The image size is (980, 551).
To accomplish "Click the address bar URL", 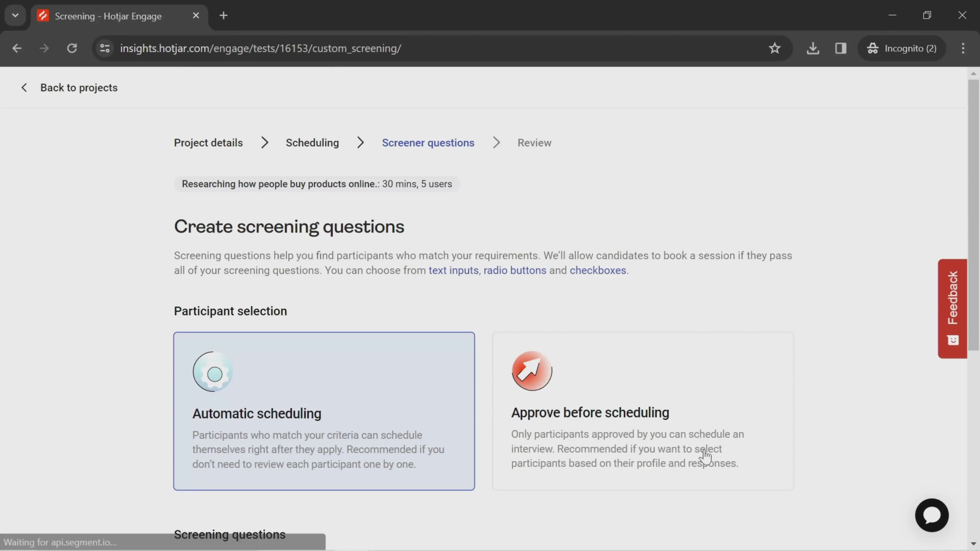I will (x=261, y=48).
